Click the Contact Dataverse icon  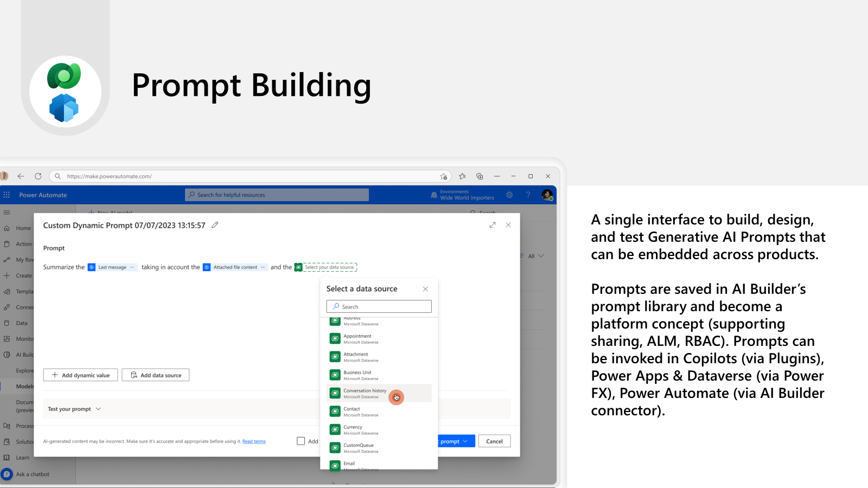click(x=335, y=411)
